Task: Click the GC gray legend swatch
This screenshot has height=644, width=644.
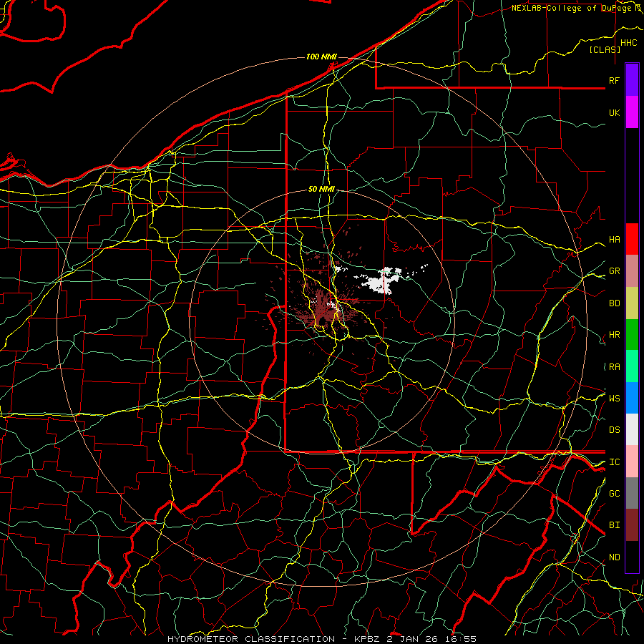Action: coord(632,493)
